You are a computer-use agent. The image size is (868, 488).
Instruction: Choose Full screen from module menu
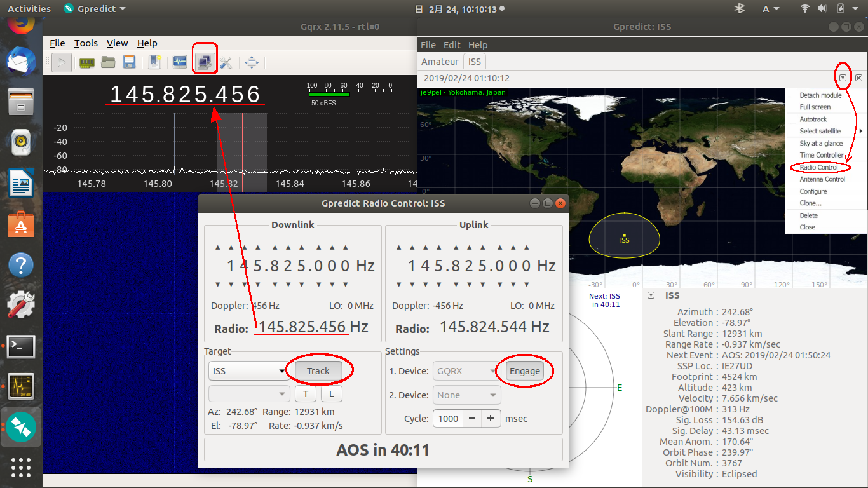click(x=815, y=107)
